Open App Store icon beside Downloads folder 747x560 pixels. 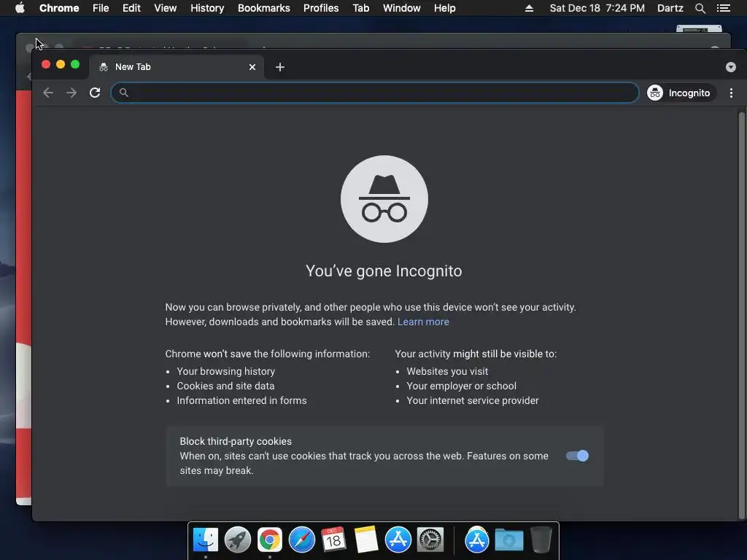[477, 540]
